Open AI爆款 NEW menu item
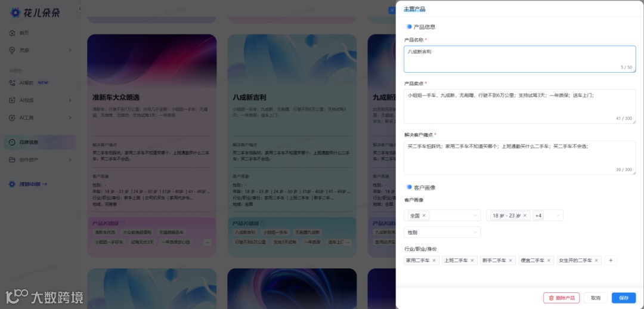644x309 pixels. tap(40, 82)
